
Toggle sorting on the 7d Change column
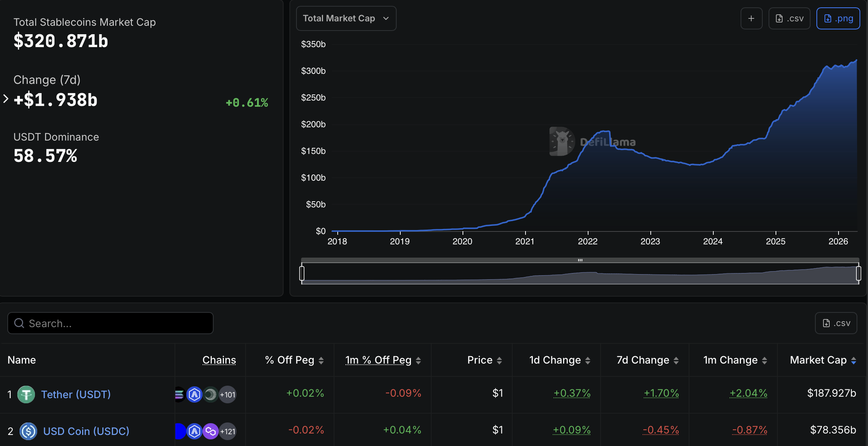pyautogui.click(x=676, y=360)
